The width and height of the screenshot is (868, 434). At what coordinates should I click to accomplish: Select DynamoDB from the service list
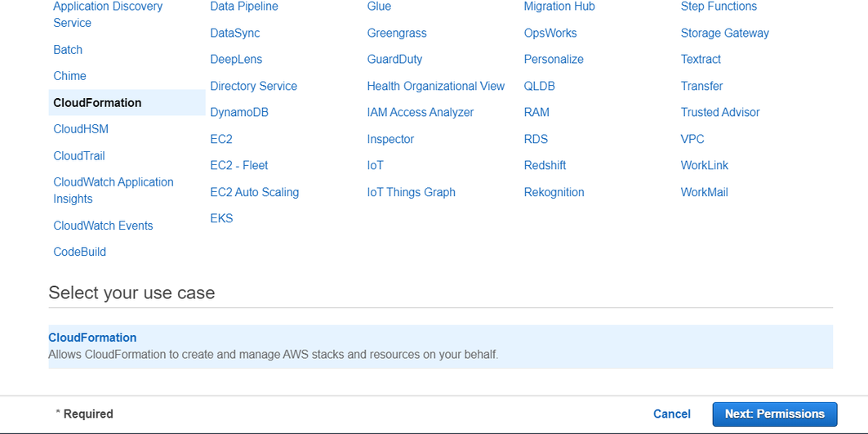tap(238, 112)
